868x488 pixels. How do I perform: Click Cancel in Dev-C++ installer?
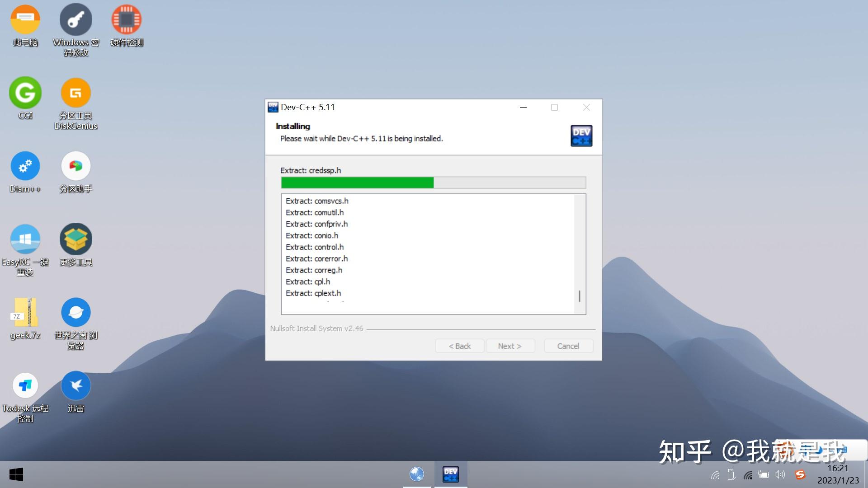pos(568,346)
